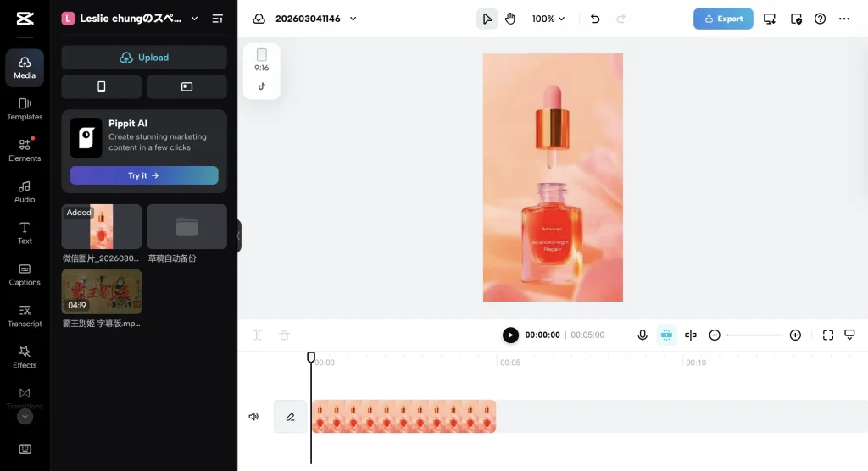The image size is (868, 471).
Task: Click the help question mark icon
Action: [820, 19]
